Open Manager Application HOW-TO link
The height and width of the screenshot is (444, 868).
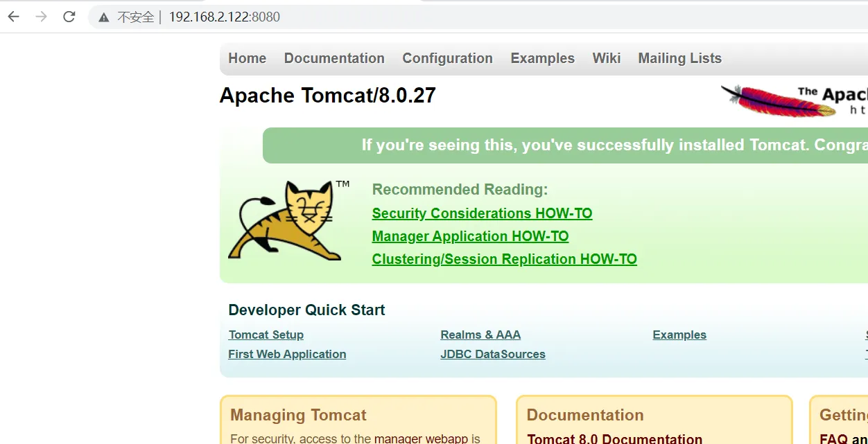(x=470, y=236)
